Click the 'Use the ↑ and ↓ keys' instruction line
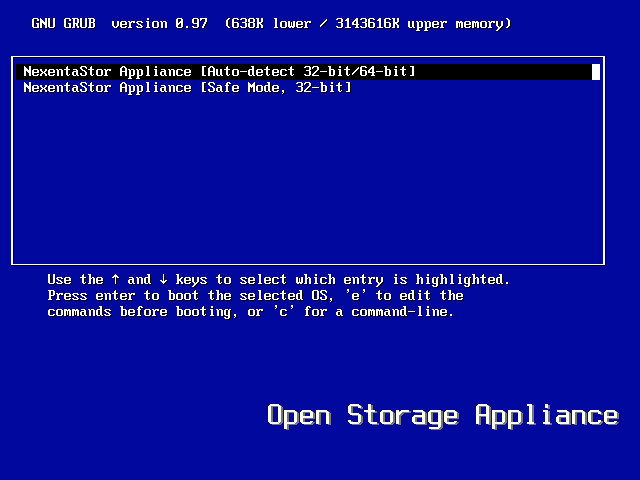Image resolution: width=640 pixels, height=480 pixels. pos(278,280)
